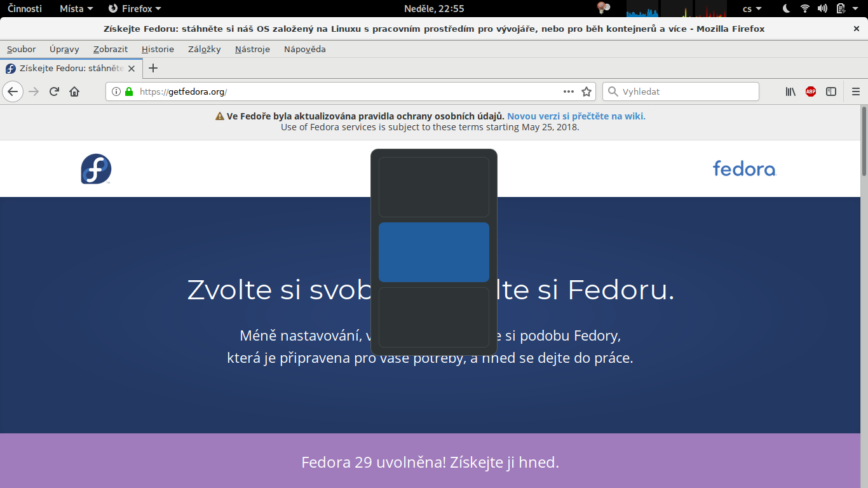Open the clock Neděle, 22:55 calendar
Screen dimensions: 868x488
coord(434,9)
